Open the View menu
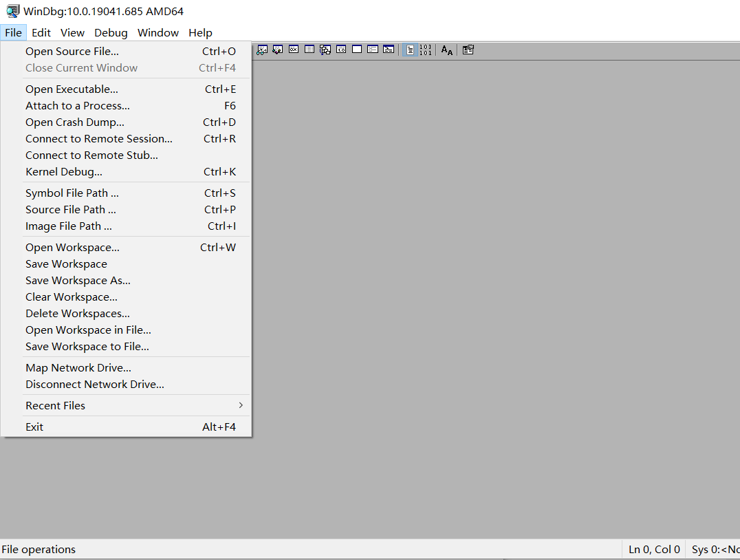 (72, 32)
